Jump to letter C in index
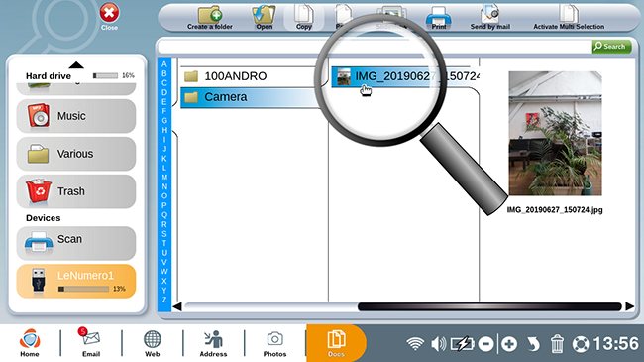 (164, 83)
